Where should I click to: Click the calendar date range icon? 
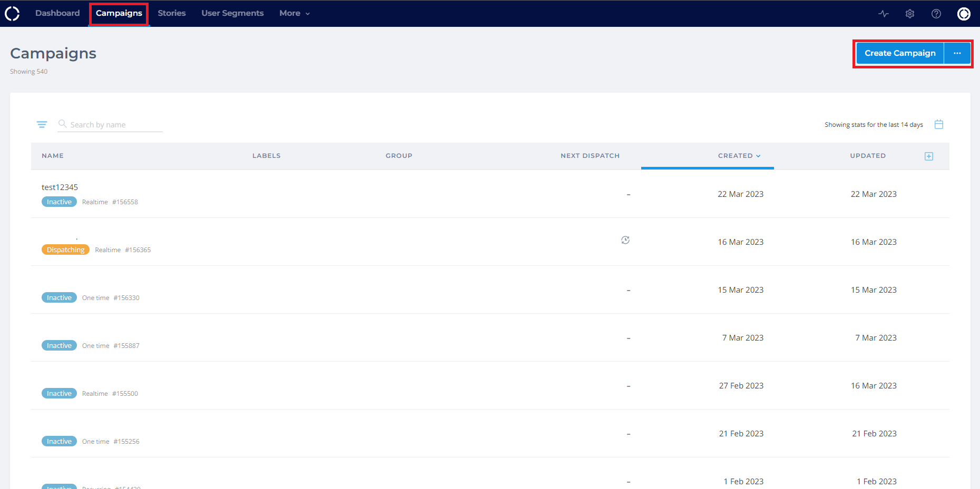tap(939, 124)
